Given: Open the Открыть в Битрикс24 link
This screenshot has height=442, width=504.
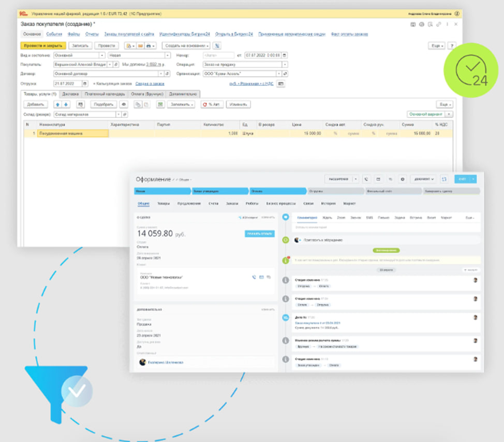Looking at the screenshot, I should click(234, 34).
